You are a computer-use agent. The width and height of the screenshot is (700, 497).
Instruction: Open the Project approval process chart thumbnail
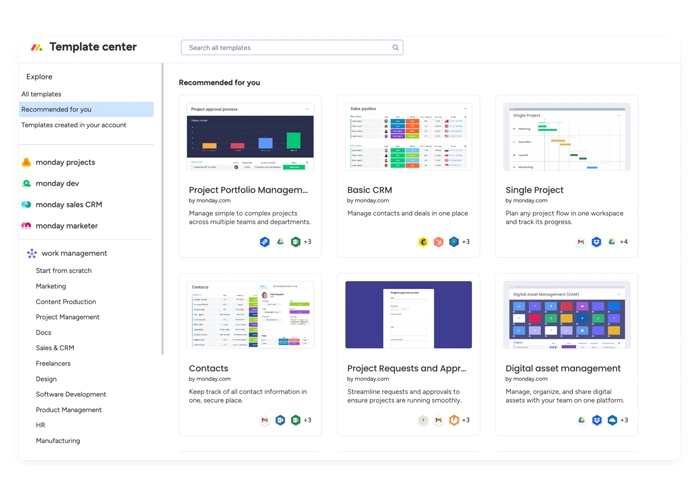pos(250,137)
